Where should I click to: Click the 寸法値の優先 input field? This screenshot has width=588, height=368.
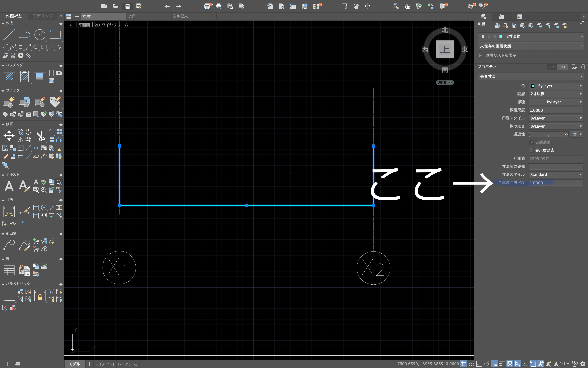click(556, 167)
